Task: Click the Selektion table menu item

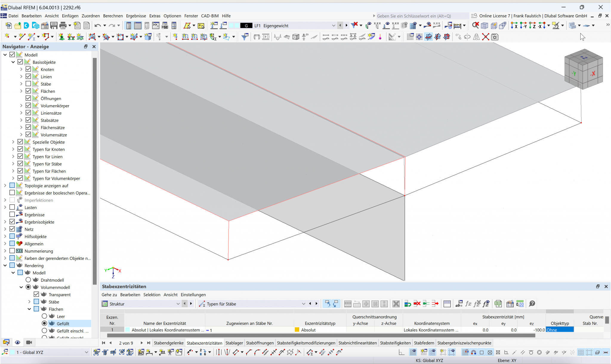Action: coord(152,294)
